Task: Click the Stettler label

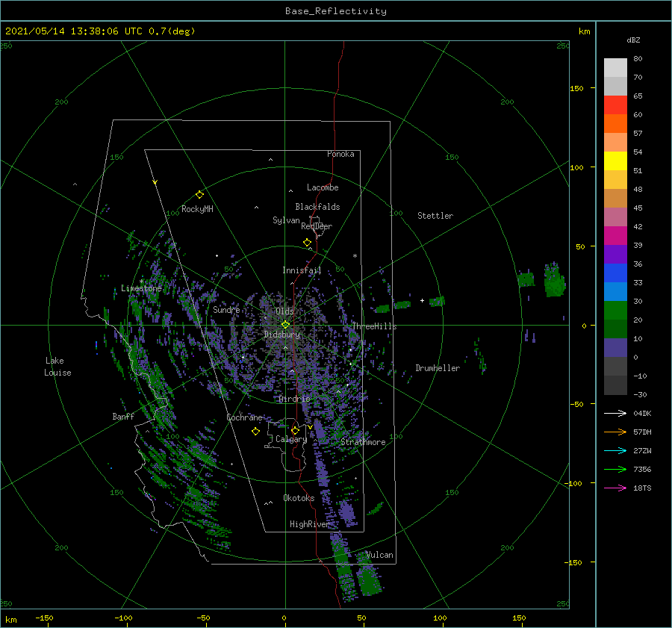Action: pyautogui.click(x=435, y=216)
